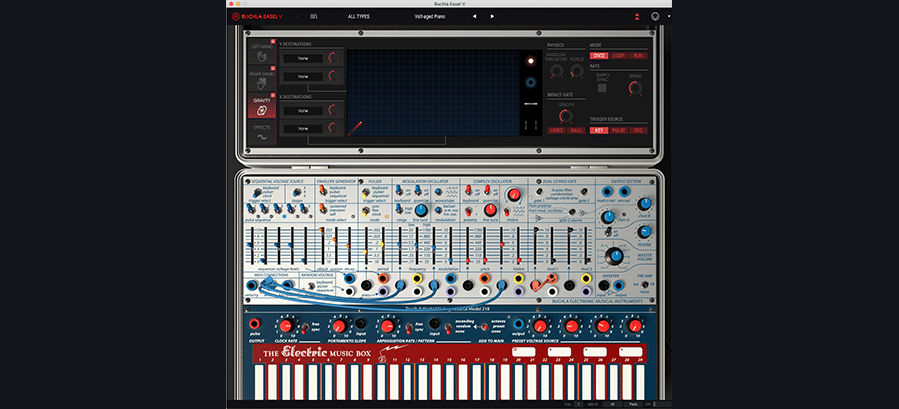Toggle the WALL impact gate button

(576, 130)
